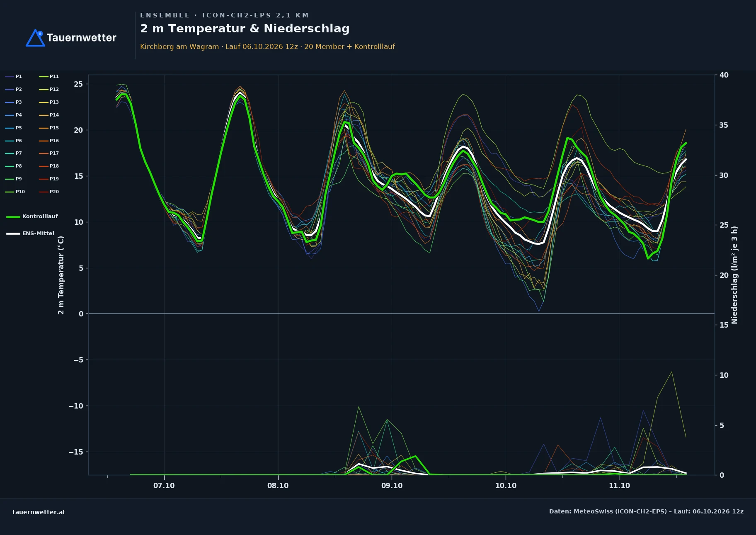This screenshot has height=535, width=756.
Task: Select the 10.10 date tick label
Action: [x=506, y=486]
